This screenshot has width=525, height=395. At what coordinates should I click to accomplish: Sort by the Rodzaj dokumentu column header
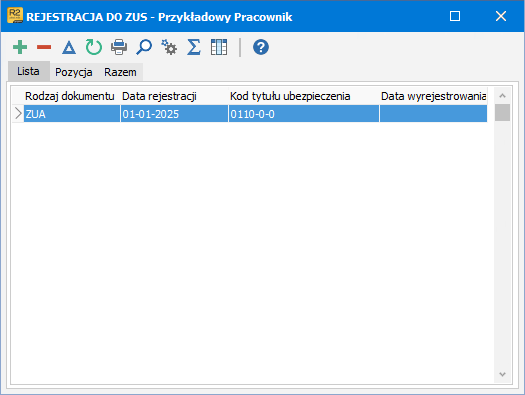[x=70, y=96]
